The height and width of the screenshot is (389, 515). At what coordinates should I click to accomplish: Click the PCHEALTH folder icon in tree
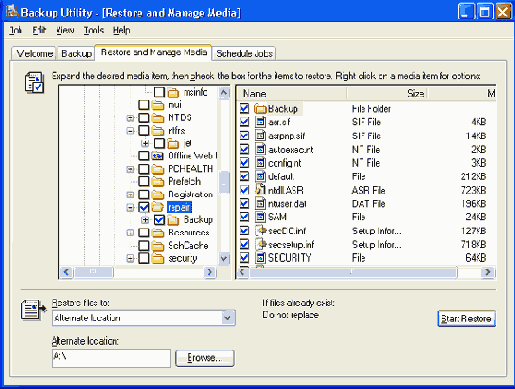[x=158, y=169]
